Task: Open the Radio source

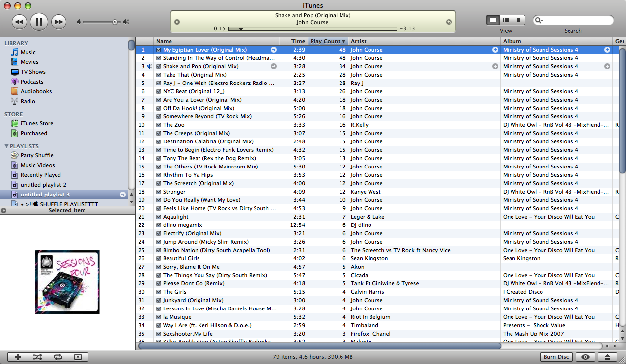Action: [28, 101]
